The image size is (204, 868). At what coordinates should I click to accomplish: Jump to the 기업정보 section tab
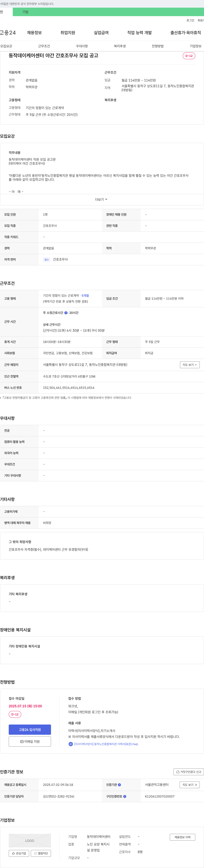pos(195,46)
